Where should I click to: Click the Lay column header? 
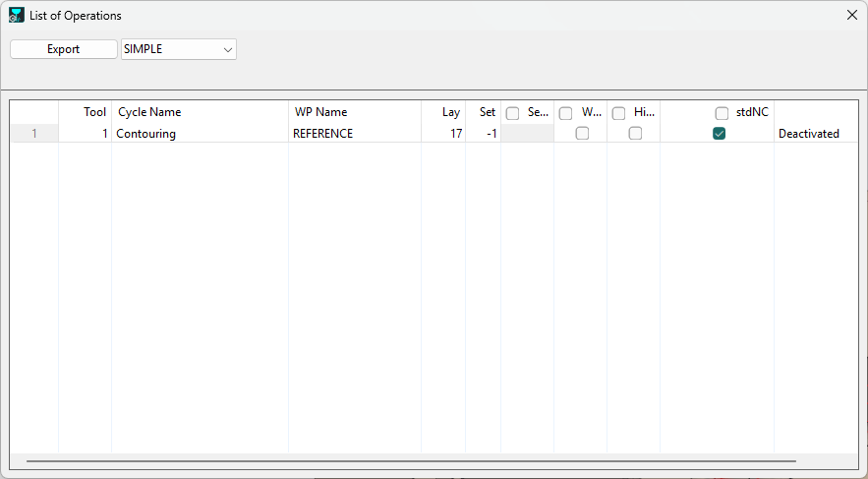[x=443, y=112]
